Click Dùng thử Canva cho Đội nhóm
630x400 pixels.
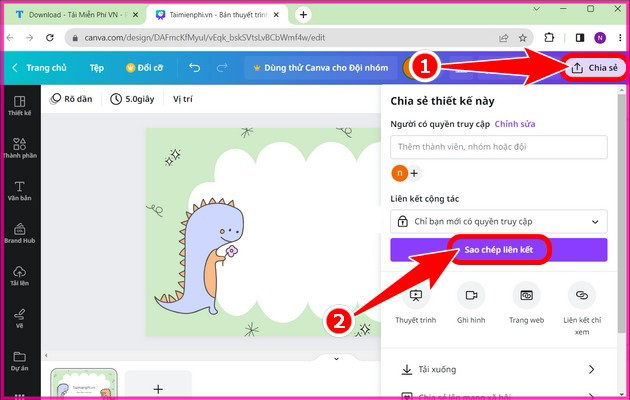(x=321, y=67)
